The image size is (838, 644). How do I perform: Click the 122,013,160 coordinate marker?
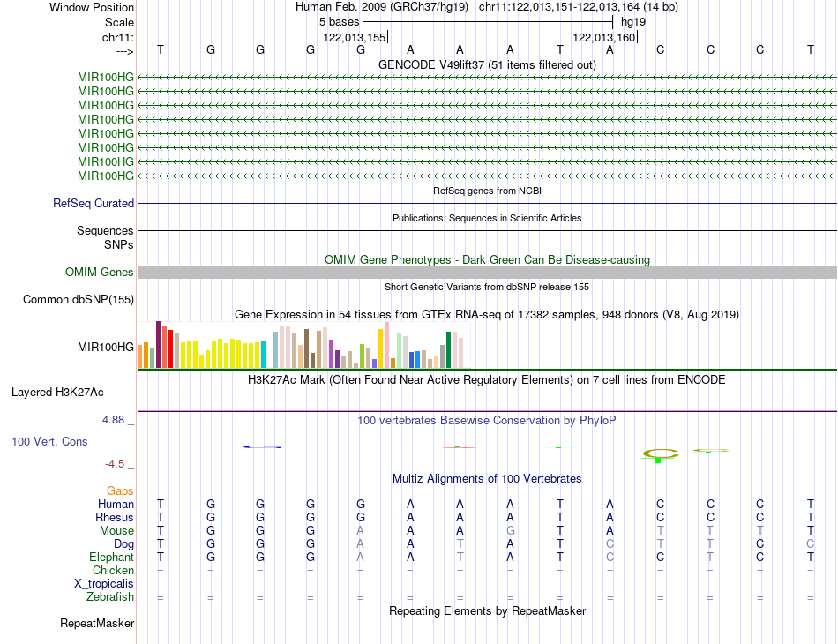604,37
